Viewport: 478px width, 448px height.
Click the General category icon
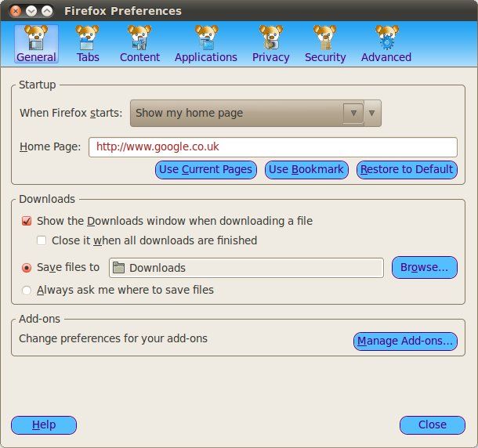coord(36,38)
